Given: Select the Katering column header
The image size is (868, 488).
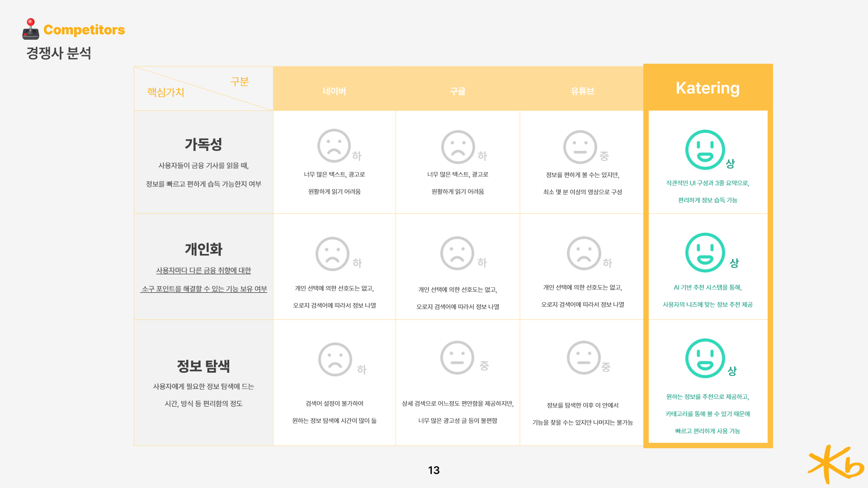Looking at the screenshot, I should [x=708, y=88].
